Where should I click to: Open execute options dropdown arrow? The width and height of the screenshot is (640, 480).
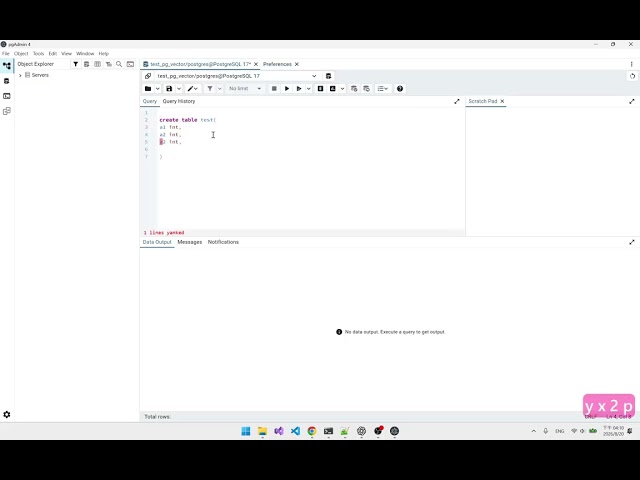309,89
